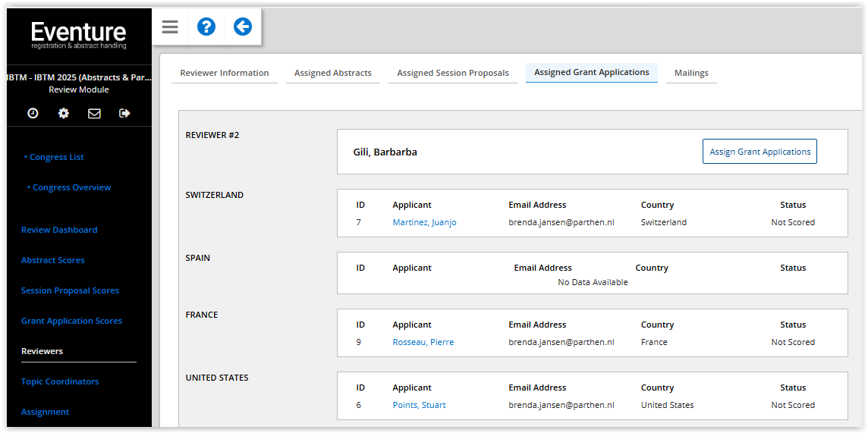Click the clock history icon in sidebar
Image resolution: width=868 pixels, height=433 pixels.
pyautogui.click(x=33, y=113)
